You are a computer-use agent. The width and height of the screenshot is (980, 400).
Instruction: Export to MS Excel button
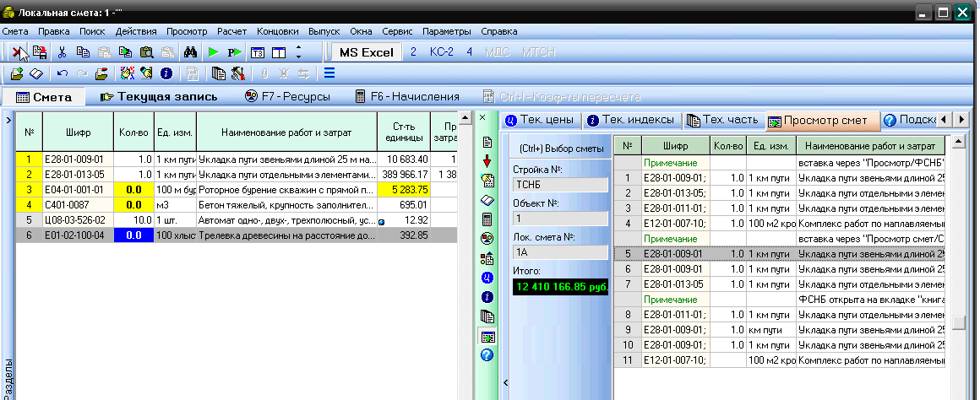[x=367, y=52]
